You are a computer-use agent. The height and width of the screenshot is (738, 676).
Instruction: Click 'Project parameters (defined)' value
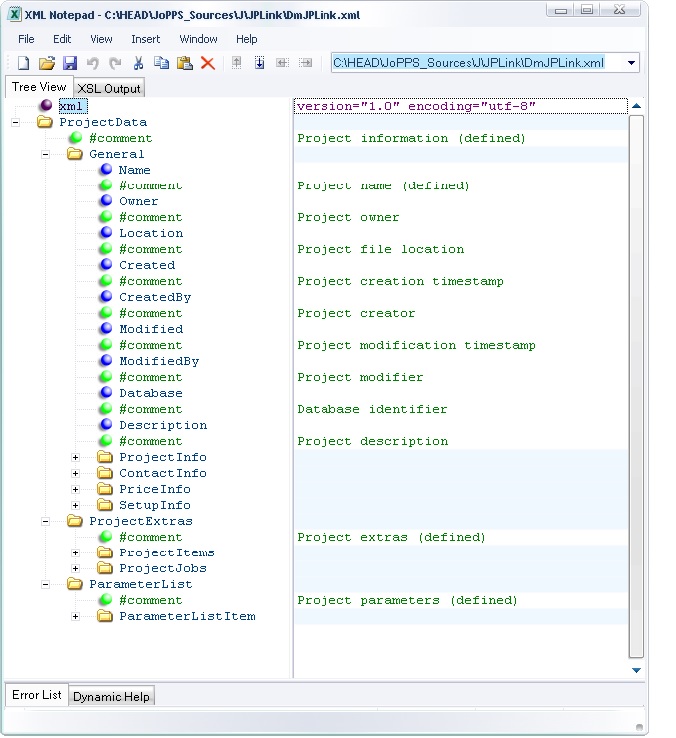tap(407, 601)
